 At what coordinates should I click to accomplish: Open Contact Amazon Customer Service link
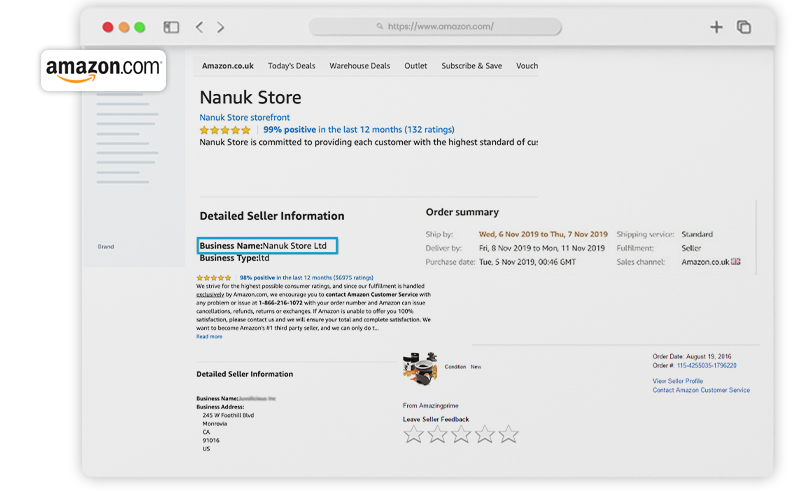pyautogui.click(x=701, y=390)
